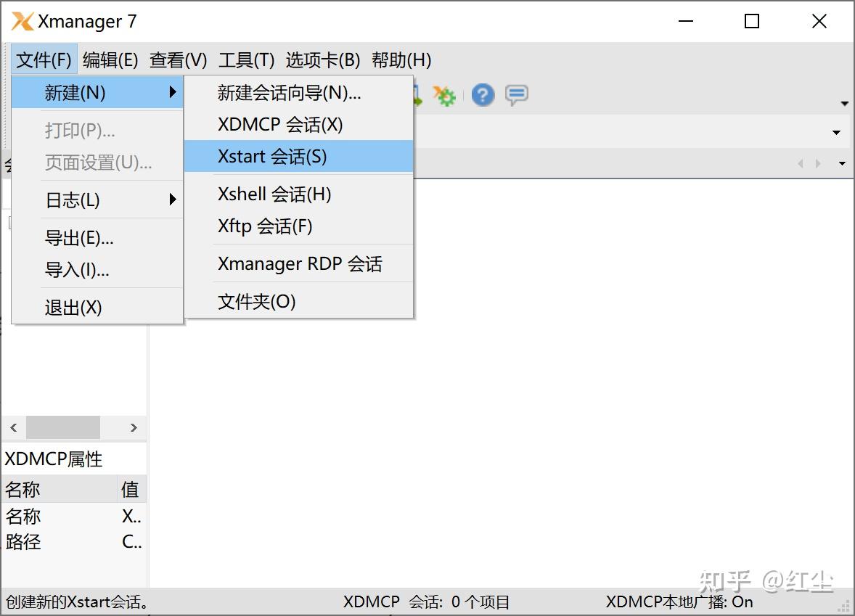Open Xconfig via the green gear toolbar icon
855x616 pixels.
click(443, 95)
